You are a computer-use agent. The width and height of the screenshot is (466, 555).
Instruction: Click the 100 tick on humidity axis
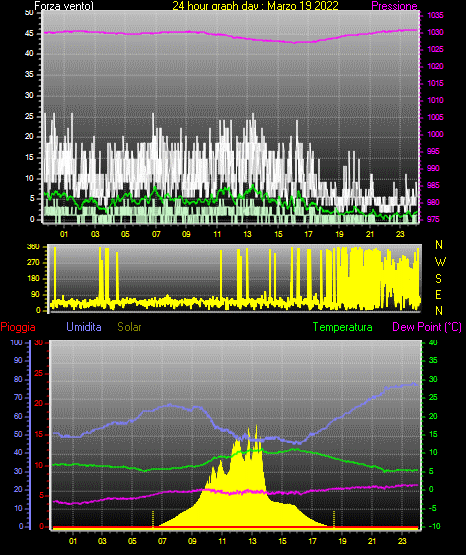coord(16,343)
